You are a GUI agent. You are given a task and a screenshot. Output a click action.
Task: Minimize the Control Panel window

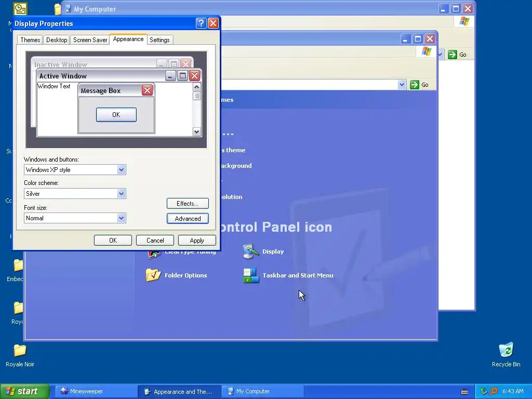coord(405,39)
